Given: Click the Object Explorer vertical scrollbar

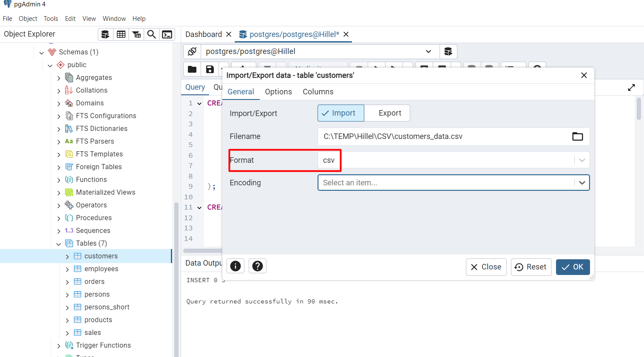Looking at the screenshot, I should [176, 279].
